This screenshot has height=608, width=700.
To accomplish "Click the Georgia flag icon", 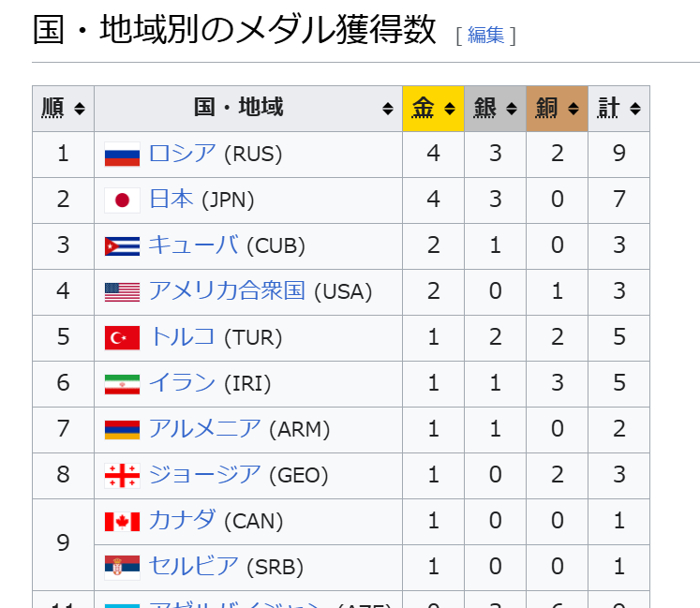I will pos(122,475).
